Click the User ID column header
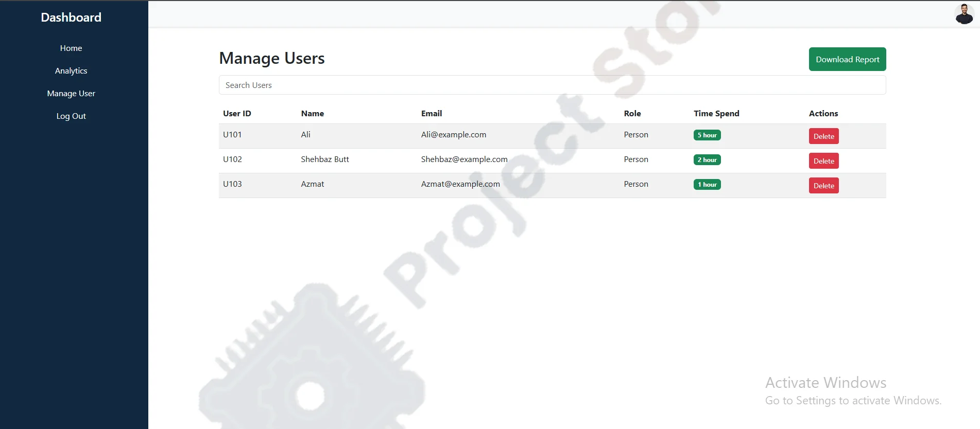 point(237,114)
